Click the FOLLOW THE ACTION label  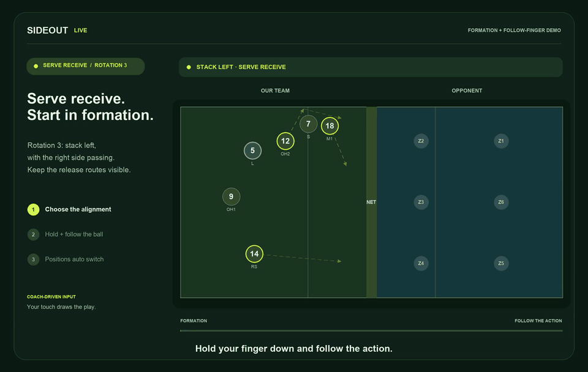pos(538,321)
